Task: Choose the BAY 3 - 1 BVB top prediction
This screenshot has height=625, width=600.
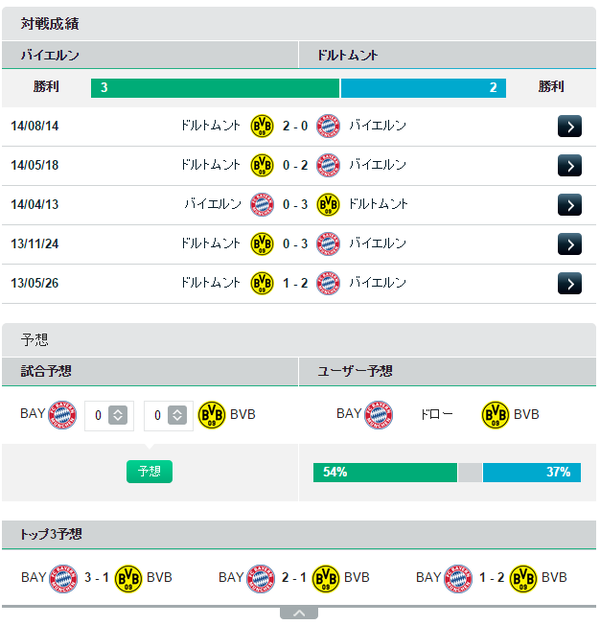Action: click(x=97, y=578)
